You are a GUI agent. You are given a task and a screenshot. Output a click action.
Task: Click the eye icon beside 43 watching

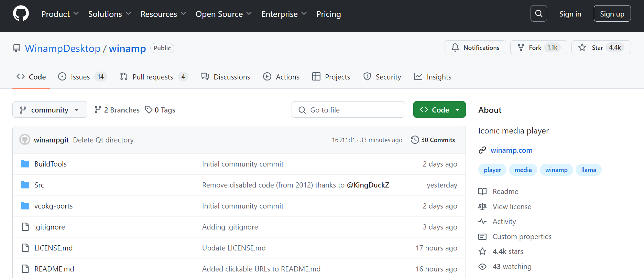482,266
